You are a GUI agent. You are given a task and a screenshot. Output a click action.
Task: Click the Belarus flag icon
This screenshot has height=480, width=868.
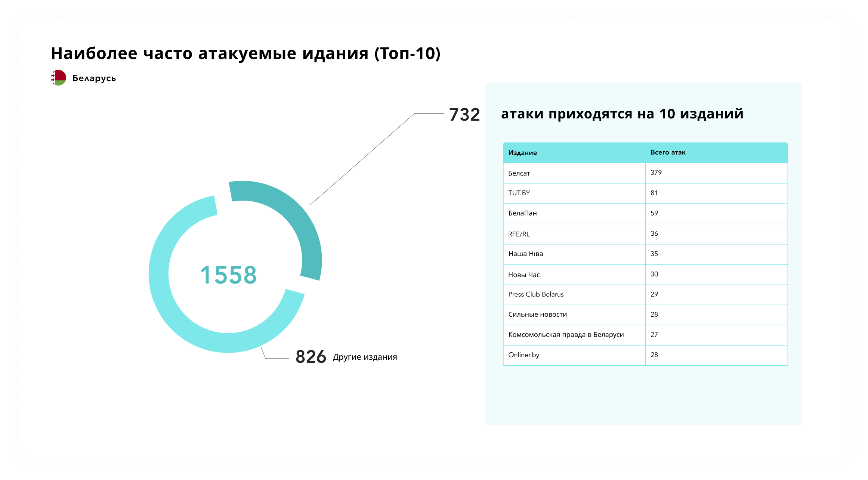click(59, 78)
